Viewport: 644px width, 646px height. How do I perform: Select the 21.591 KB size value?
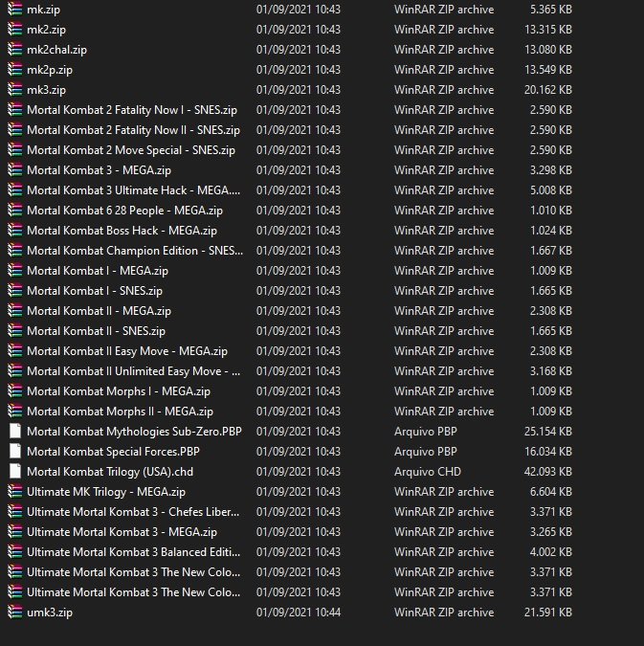(548, 613)
